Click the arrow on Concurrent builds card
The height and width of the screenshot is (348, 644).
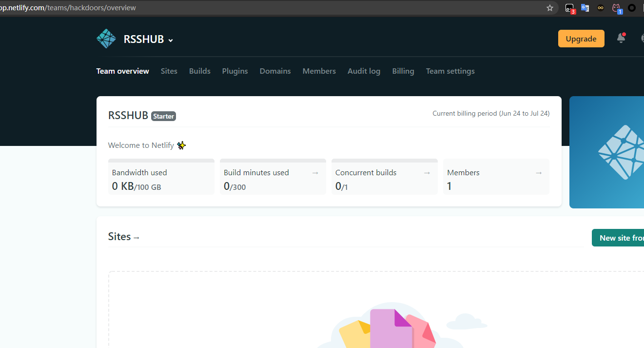click(427, 173)
